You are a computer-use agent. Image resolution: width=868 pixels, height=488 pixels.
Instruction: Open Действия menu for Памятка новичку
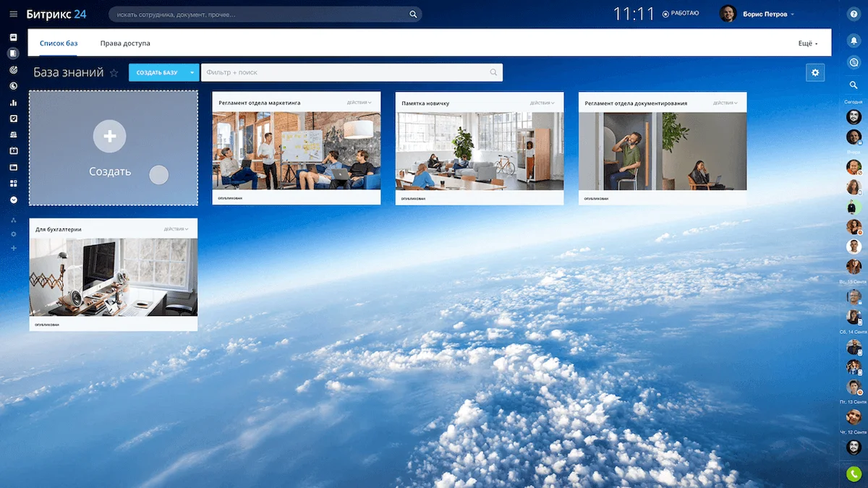pyautogui.click(x=541, y=103)
